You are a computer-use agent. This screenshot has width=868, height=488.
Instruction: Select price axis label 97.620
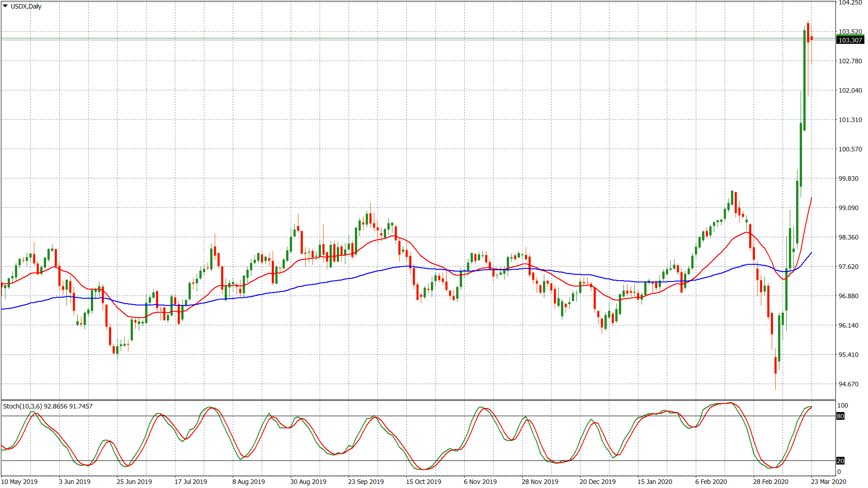point(849,267)
